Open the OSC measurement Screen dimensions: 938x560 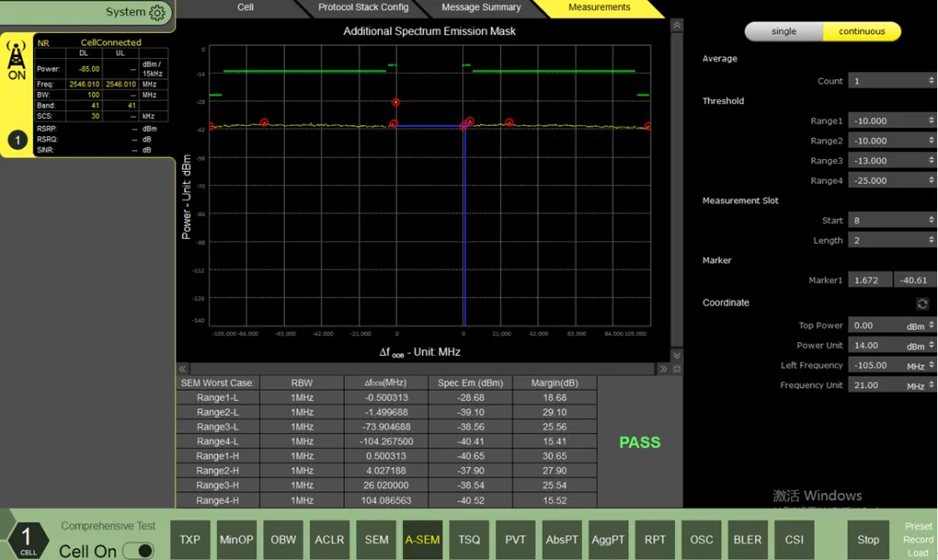click(701, 540)
